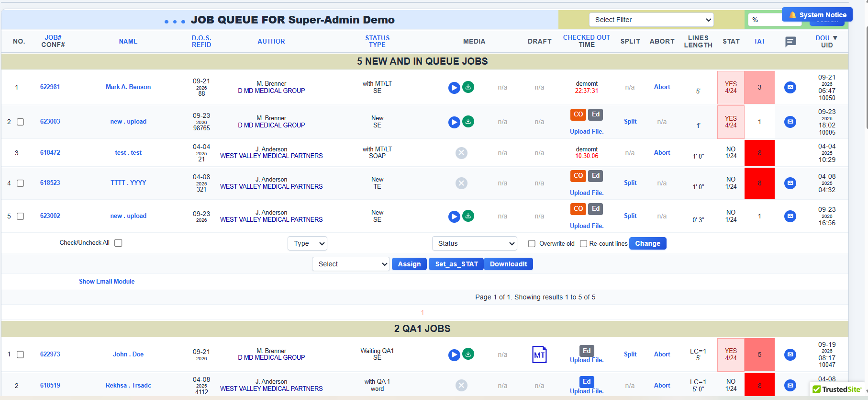Play audio for job 623002
Image resolution: width=868 pixels, height=400 pixels.
(x=454, y=217)
